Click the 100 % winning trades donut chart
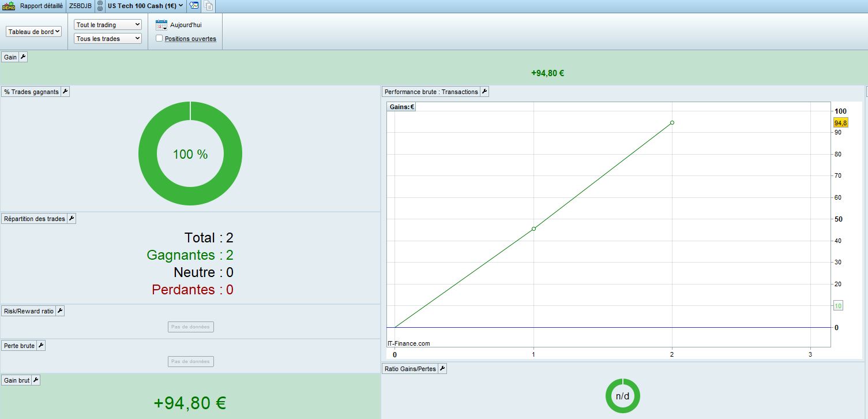868x419 pixels. 190,154
